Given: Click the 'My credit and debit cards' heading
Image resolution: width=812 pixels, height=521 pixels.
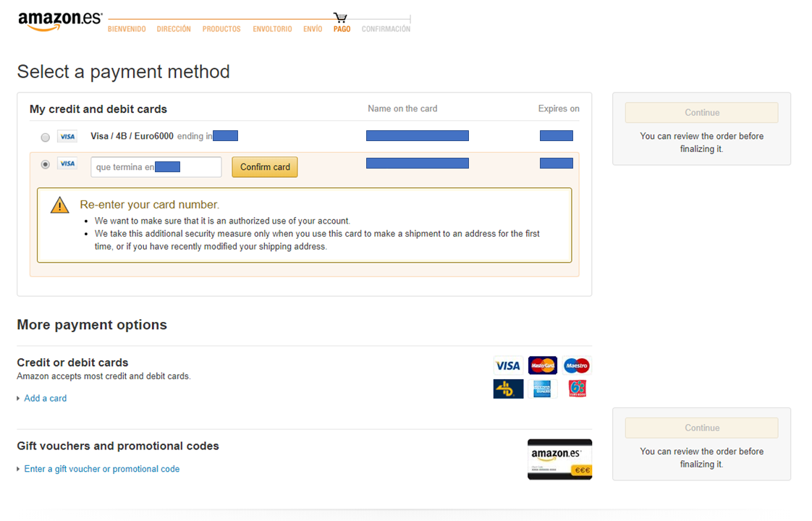Looking at the screenshot, I should click(98, 109).
